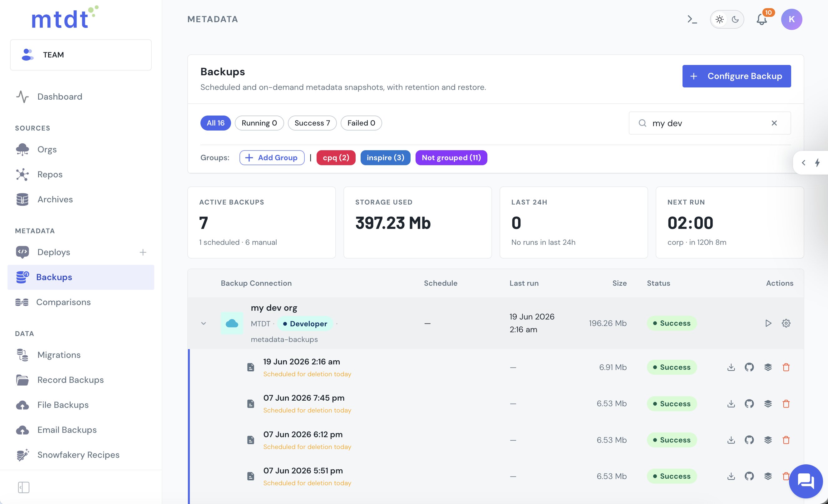Image resolution: width=828 pixels, height=504 pixels.
Task: Click the mtdt logo
Action: point(65,17)
